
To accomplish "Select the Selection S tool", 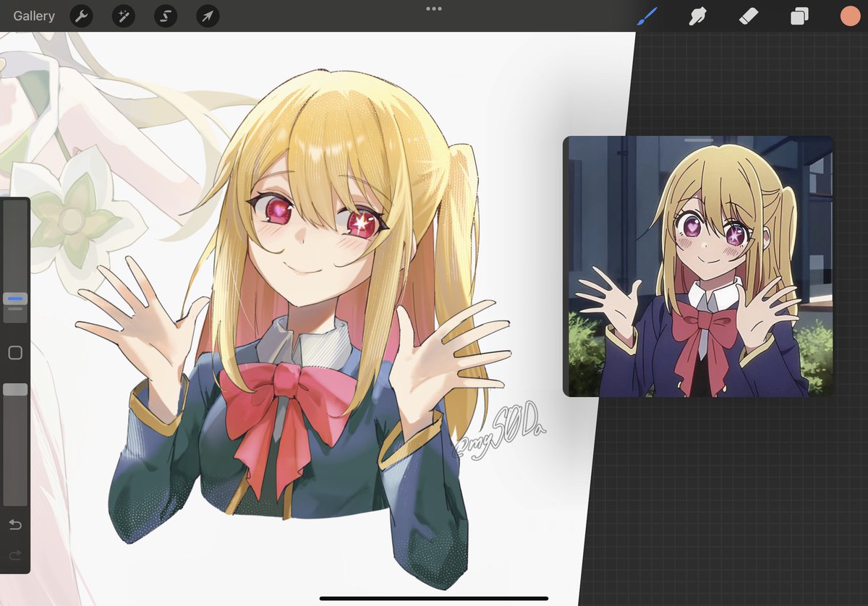I will 166,16.
